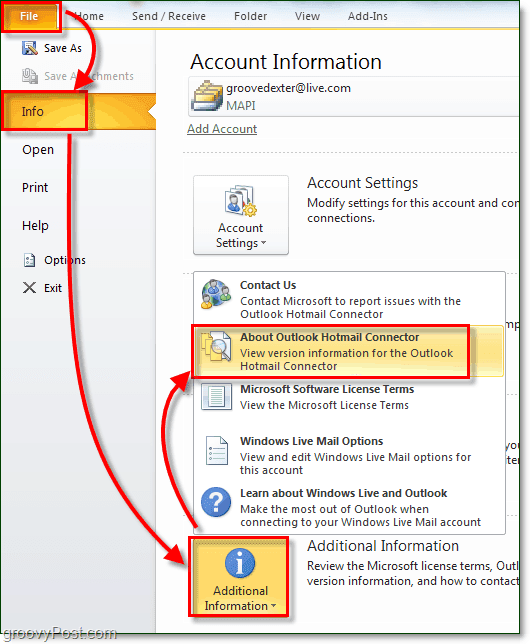Click the Exit X icon
Screen dimensions: 530x644
(x=29, y=288)
